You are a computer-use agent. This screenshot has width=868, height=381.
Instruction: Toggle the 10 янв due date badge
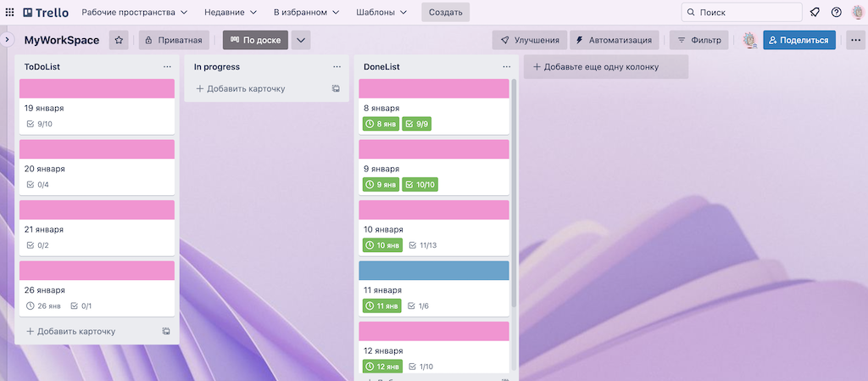[382, 244]
